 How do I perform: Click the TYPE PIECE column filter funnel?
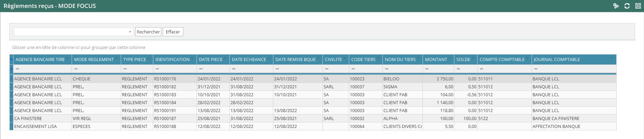click(148, 58)
